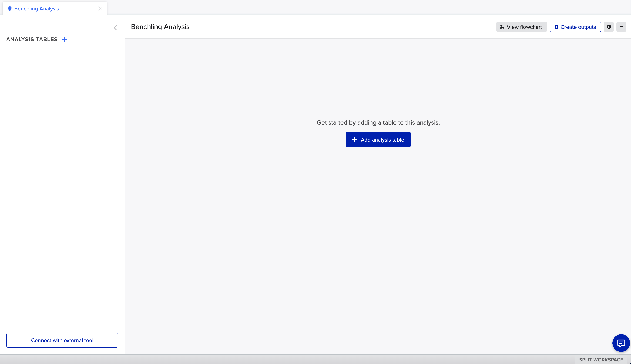Open the View flowchart view
Screen dimensions: 631x364
click(521, 27)
